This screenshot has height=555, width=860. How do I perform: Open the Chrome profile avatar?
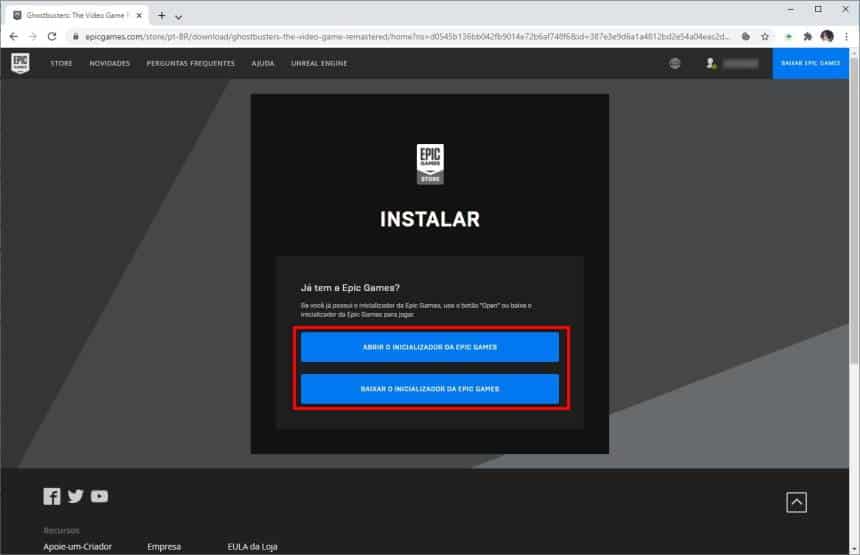(x=827, y=37)
